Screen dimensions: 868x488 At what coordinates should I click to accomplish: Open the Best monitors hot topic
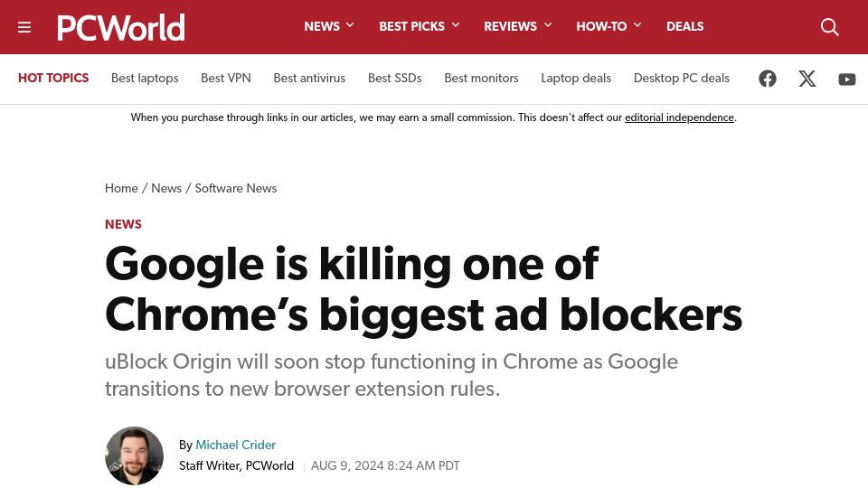[481, 78]
